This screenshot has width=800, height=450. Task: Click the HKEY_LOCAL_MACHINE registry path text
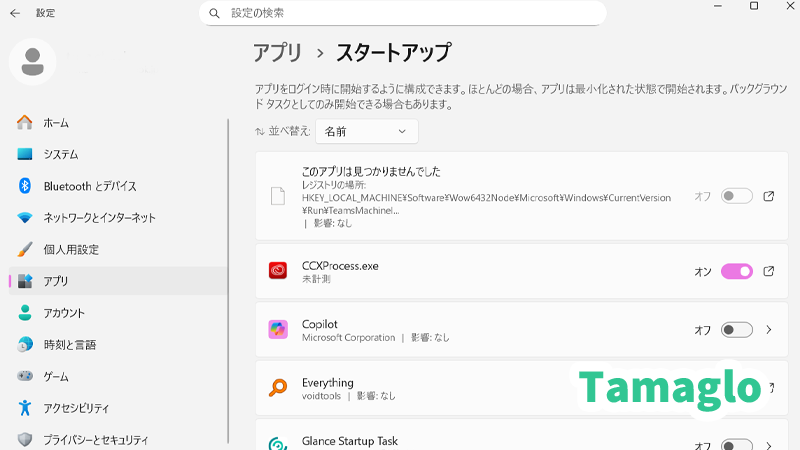pos(486,204)
